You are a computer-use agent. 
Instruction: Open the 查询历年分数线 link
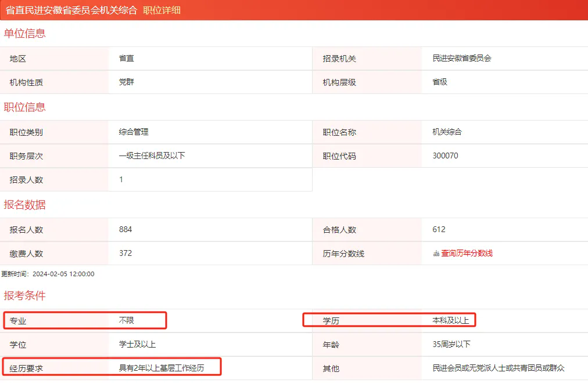point(467,254)
